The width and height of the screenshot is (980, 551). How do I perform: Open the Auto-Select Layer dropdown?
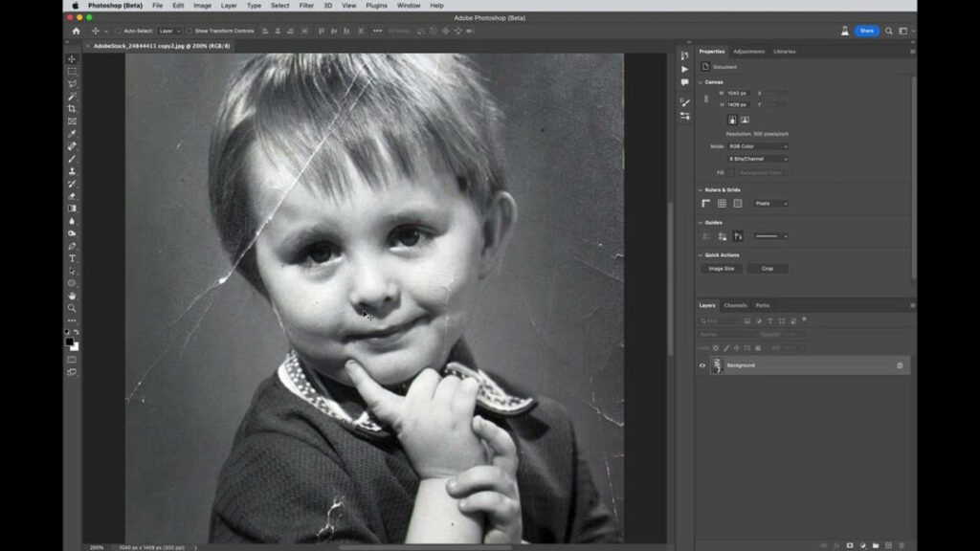pos(168,31)
